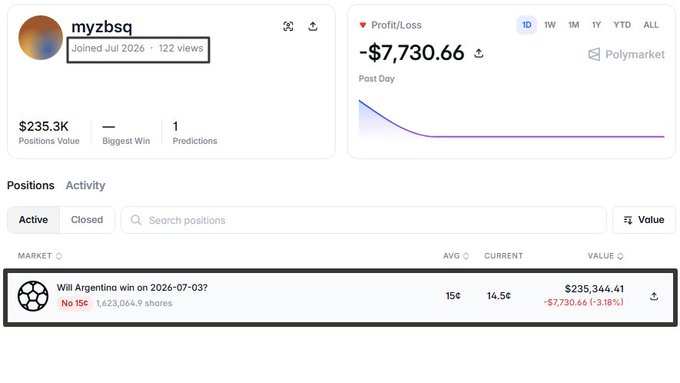Click the scan profile icon beside myzbsq
The width and height of the screenshot is (680, 383).
[x=288, y=26]
